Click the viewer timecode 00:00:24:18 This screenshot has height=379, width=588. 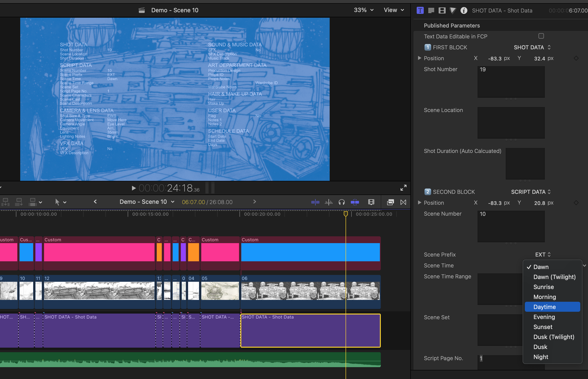pyautogui.click(x=169, y=188)
